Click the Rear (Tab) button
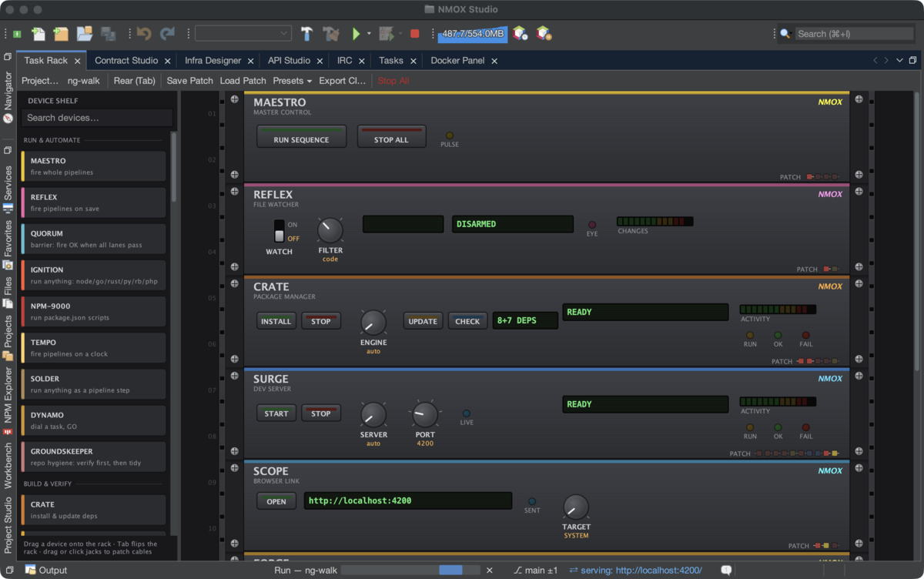This screenshot has width=924, height=579. pos(135,81)
